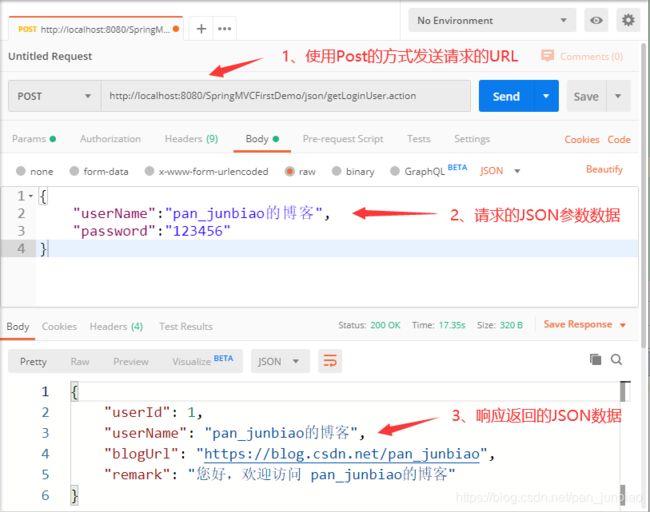This screenshot has height=512, width=650.
Task: Expand the No Environment selector
Action: 492,20
